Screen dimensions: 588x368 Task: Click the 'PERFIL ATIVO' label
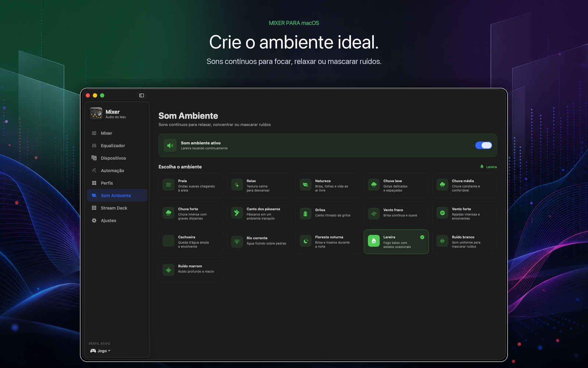pyautogui.click(x=99, y=344)
